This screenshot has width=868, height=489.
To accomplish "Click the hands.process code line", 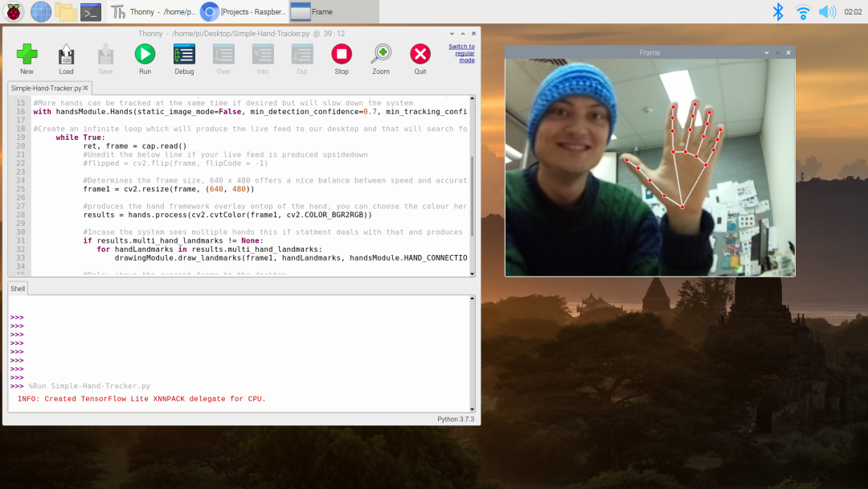I will [x=227, y=215].
